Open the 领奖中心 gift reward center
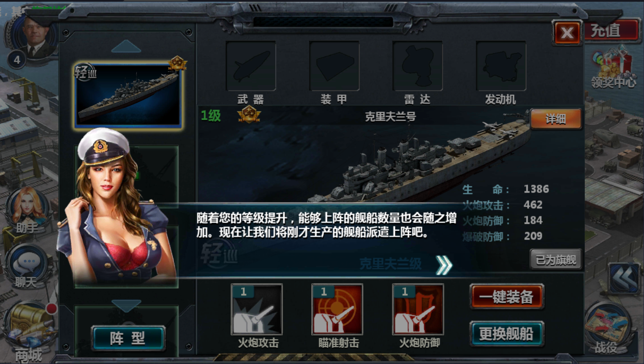The image size is (644, 364). pos(613,68)
